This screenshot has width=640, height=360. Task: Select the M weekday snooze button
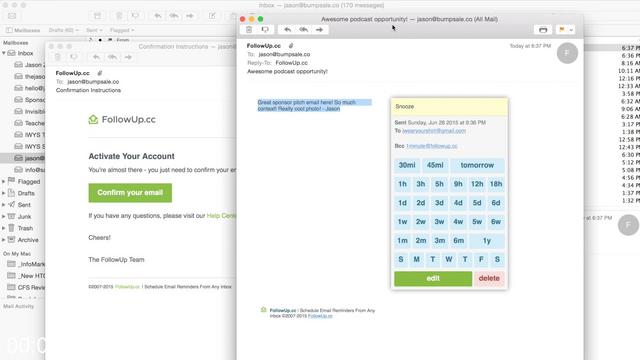click(x=416, y=259)
